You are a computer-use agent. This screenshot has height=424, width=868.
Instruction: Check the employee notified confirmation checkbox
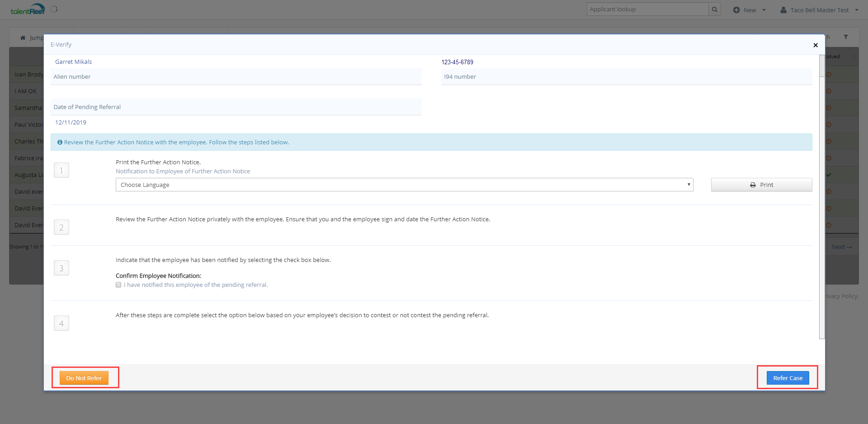point(118,285)
